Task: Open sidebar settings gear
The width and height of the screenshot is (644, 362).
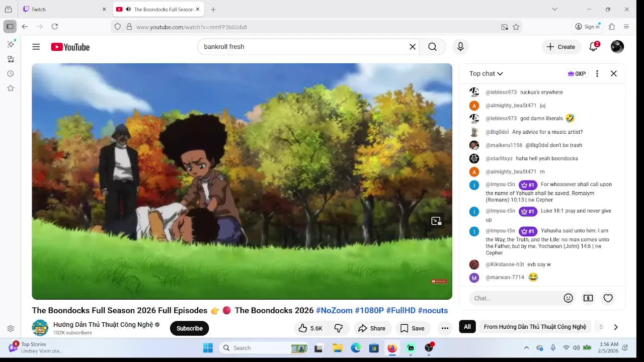Action: 11,329
